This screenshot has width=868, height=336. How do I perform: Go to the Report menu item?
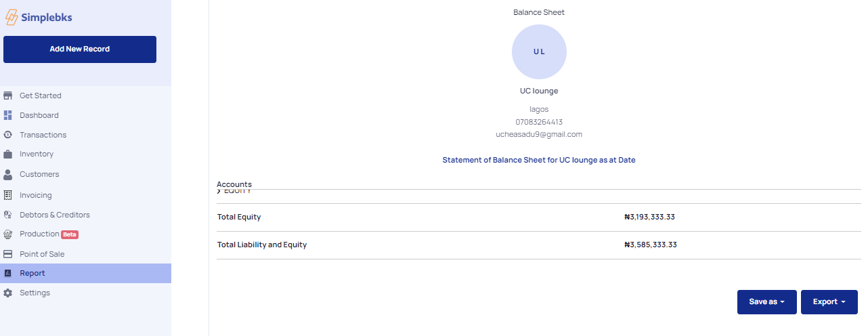tap(85, 273)
